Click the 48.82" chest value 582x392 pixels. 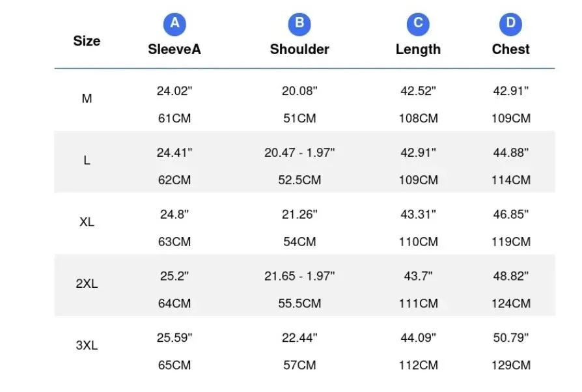tap(511, 276)
